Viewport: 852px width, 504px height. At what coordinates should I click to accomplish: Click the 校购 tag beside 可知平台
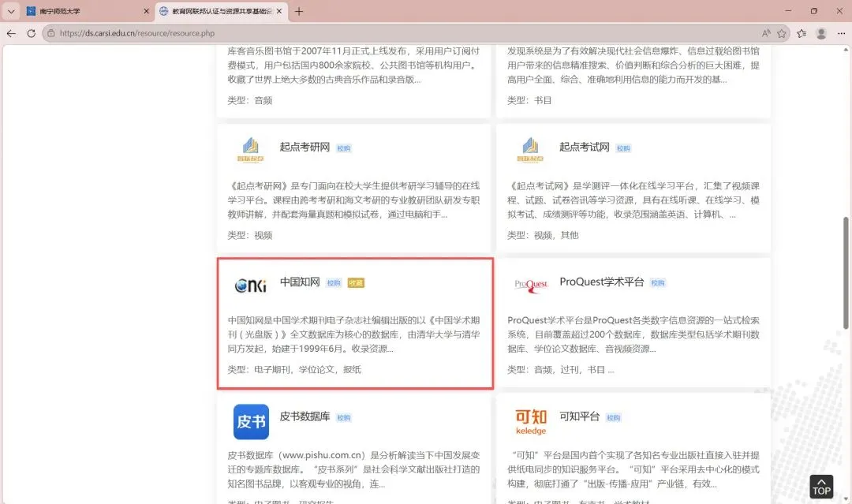(614, 418)
